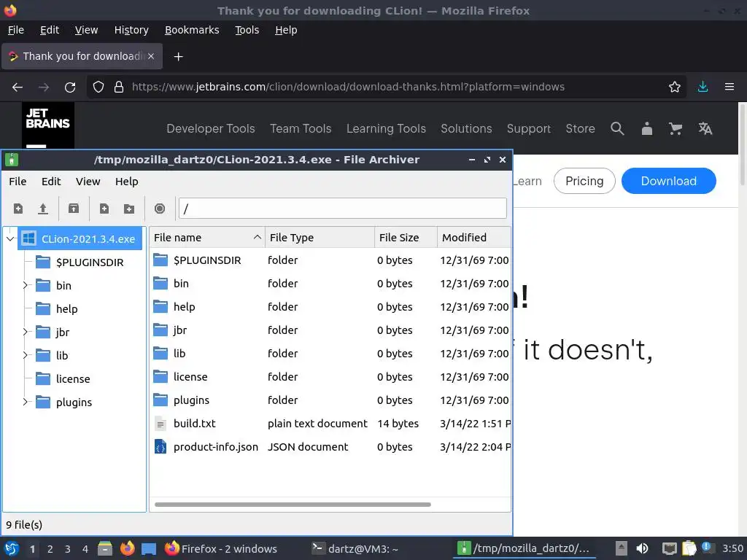Click the archive horizontal scrollbar
This screenshot has height=560, width=747.
(293, 505)
